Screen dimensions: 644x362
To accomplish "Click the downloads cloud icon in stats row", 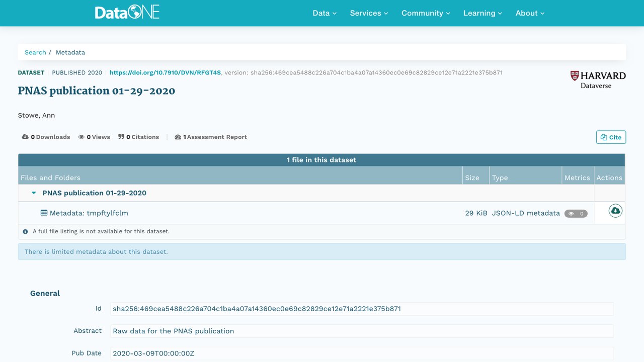I will pyautogui.click(x=25, y=137).
